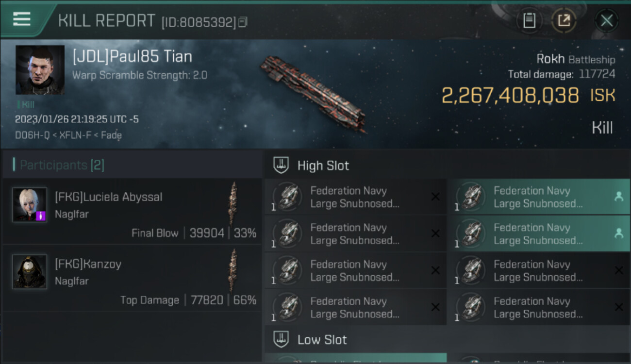Copy the kill report ID number

coord(243,22)
